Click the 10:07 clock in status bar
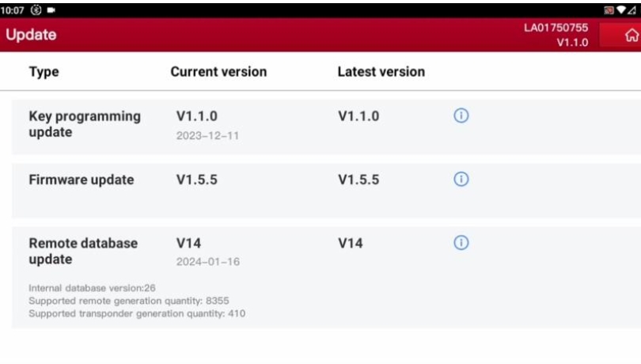This screenshot has width=641, height=364. [x=12, y=10]
